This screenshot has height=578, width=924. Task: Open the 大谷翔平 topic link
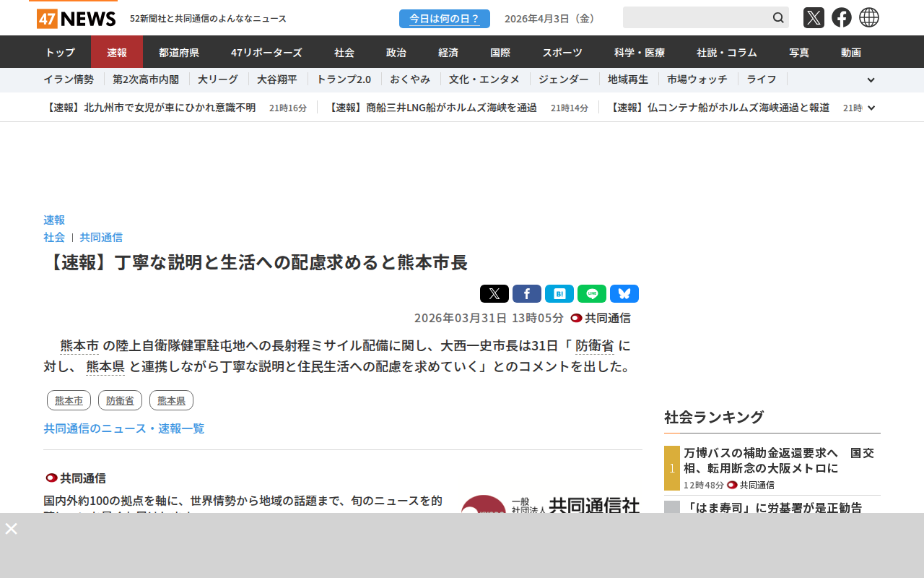tap(277, 79)
